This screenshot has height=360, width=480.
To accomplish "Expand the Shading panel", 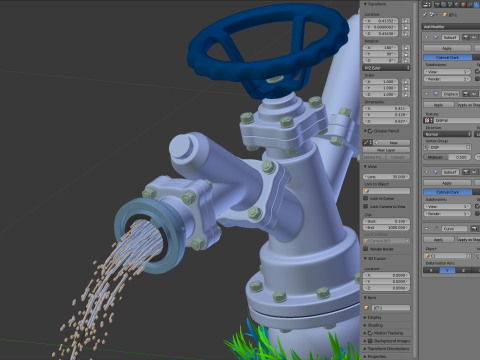I will click(x=365, y=325).
